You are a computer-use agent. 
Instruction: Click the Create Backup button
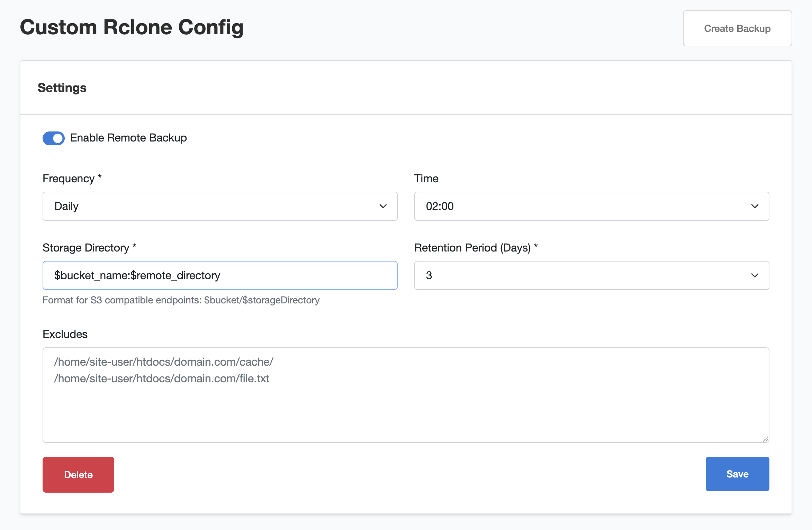click(737, 28)
